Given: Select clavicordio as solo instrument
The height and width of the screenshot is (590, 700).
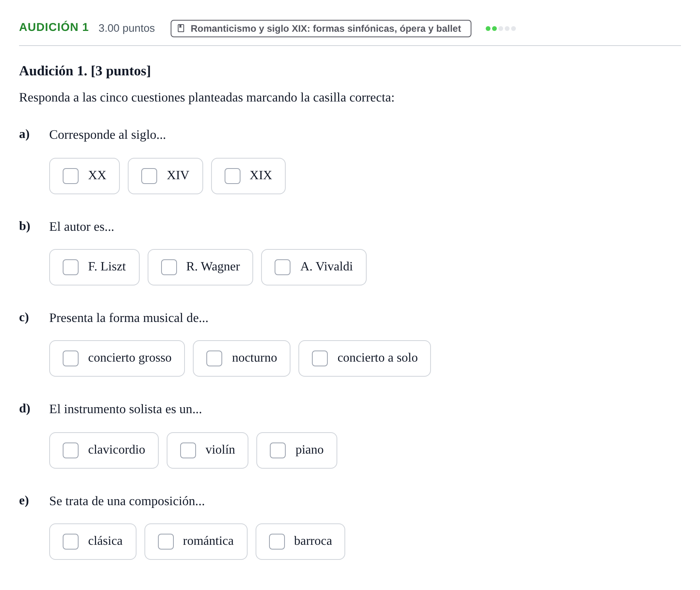Looking at the screenshot, I should tap(71, 450).
